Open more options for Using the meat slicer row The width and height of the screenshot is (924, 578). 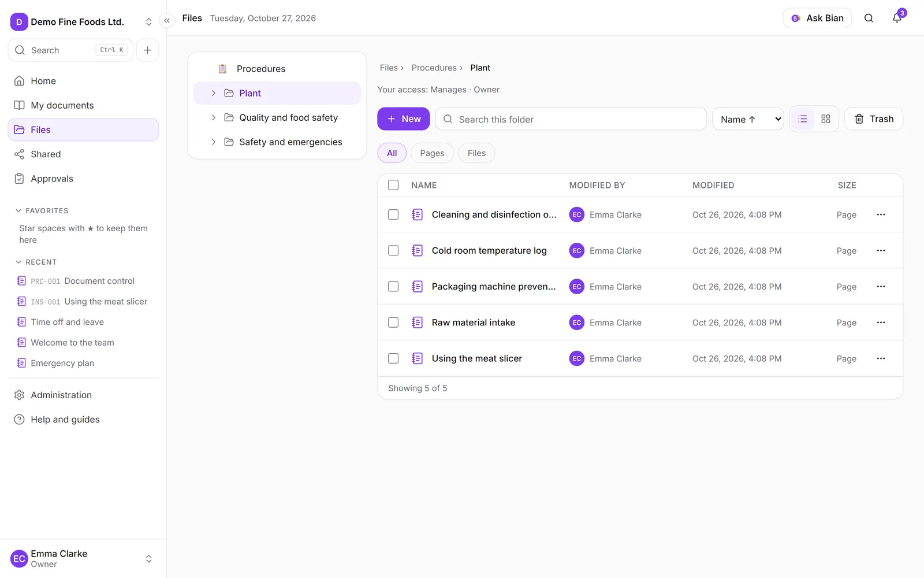(881, 358)
